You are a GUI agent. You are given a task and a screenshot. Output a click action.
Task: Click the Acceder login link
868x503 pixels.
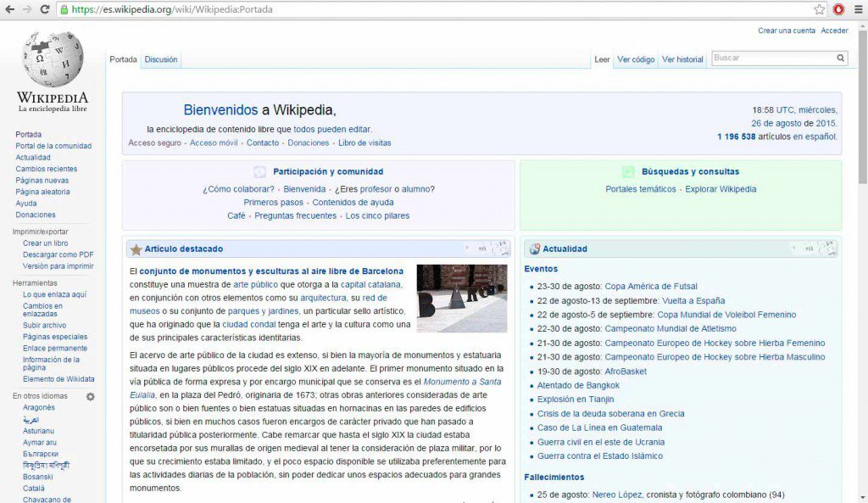pyautogui.click(x=834, y=31)
